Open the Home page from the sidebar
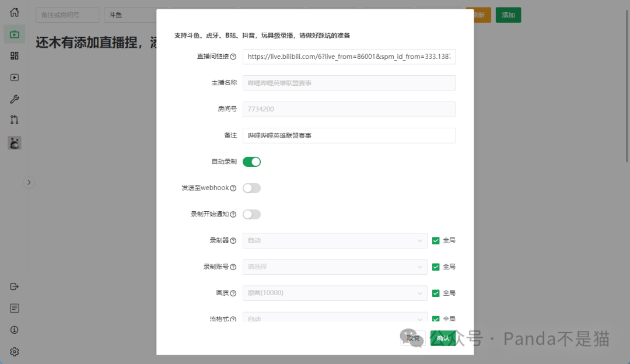Image resolution: width=630 pixels, height=364 pixels. [15, 11]
